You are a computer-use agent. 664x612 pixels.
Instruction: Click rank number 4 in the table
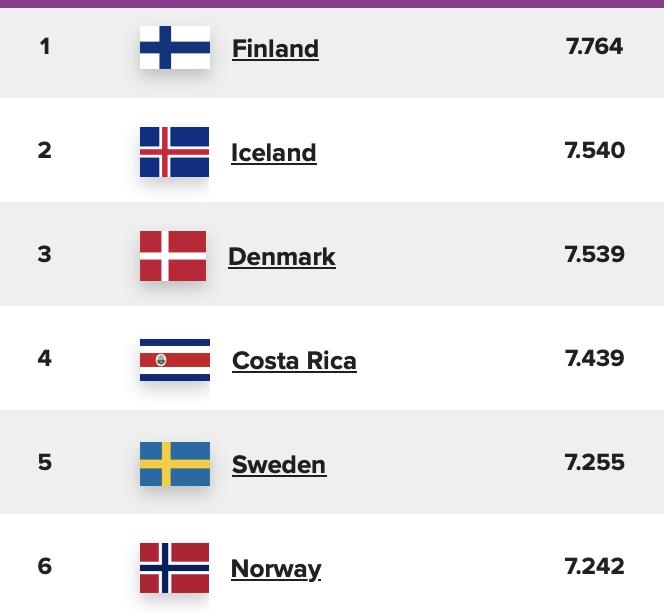pyautogui.click(x=44, y=358)
